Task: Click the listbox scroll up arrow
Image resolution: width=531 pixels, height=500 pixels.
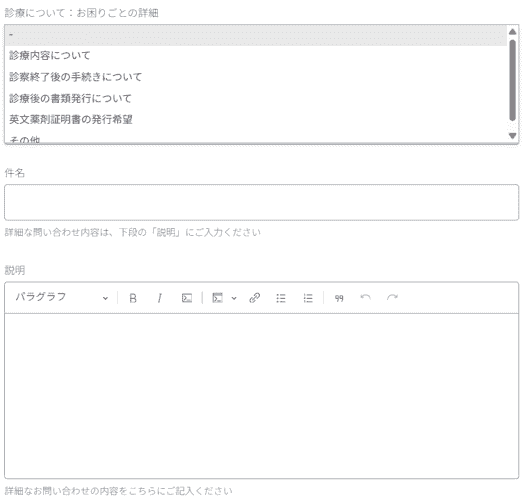Action: pos(512,32)
